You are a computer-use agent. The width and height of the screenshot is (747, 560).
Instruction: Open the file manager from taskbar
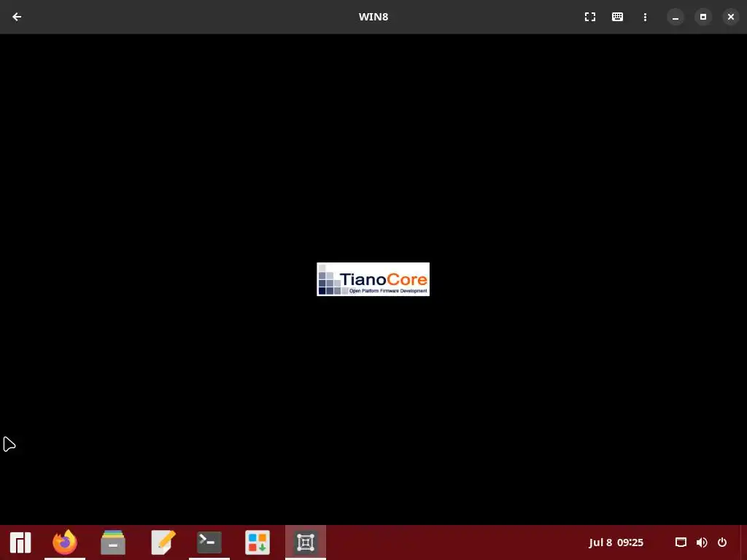113,542
